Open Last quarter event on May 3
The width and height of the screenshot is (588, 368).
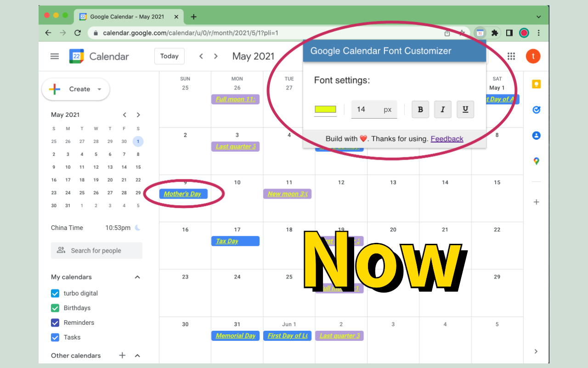(235, 146)
